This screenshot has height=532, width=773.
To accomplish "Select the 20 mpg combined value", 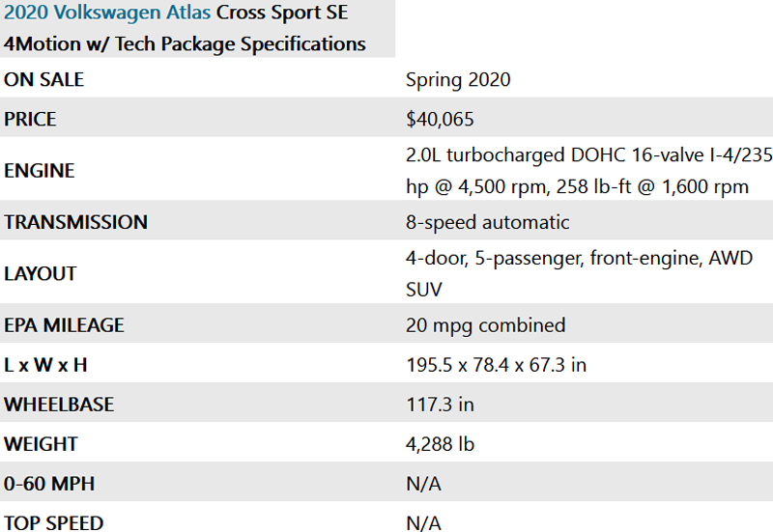I will click(x=486, y=325).
